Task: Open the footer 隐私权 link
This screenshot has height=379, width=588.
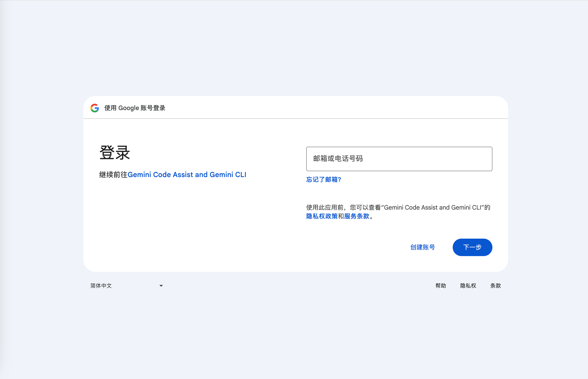Action: coord(468,286)
